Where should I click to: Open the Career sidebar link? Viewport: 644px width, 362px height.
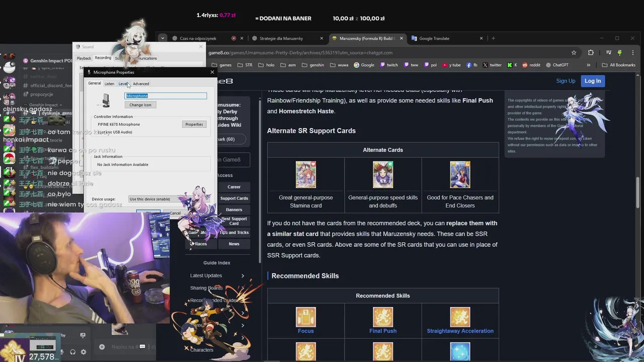point(234,187)
